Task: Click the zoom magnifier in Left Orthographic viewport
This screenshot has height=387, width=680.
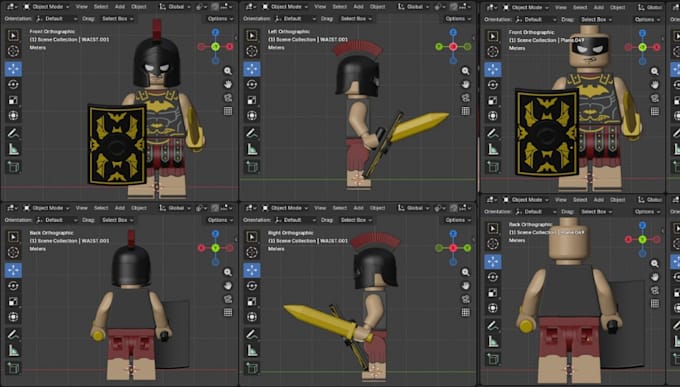Action: tap(465, 71)
